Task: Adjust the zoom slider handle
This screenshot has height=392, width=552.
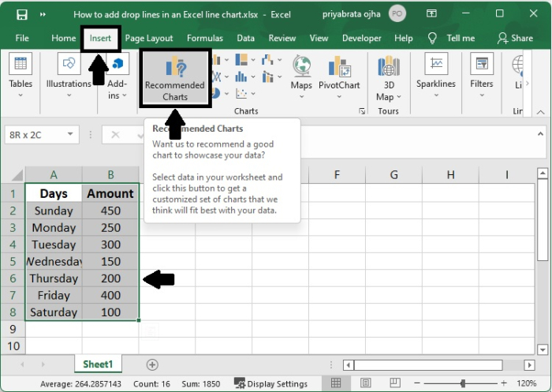Action: [x=462, y=383]
